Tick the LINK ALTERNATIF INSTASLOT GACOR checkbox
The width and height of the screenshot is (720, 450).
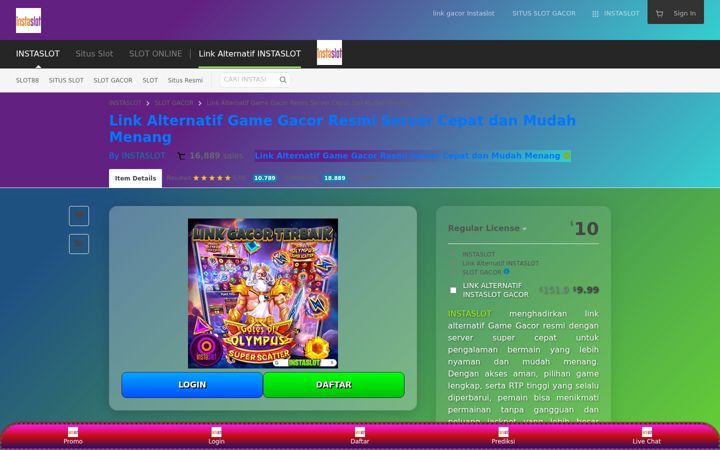click(x=453, y=290)
